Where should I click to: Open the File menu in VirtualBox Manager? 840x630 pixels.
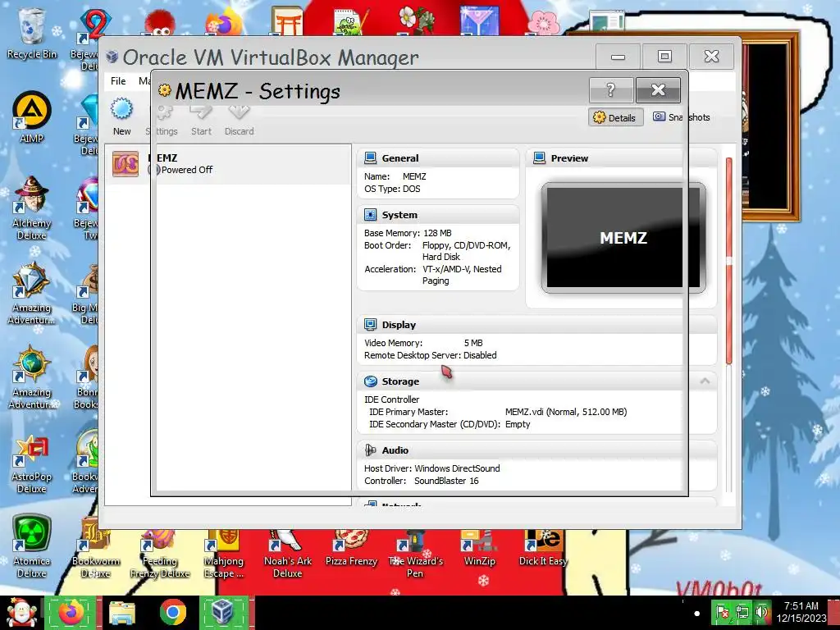tap(118, 81)
